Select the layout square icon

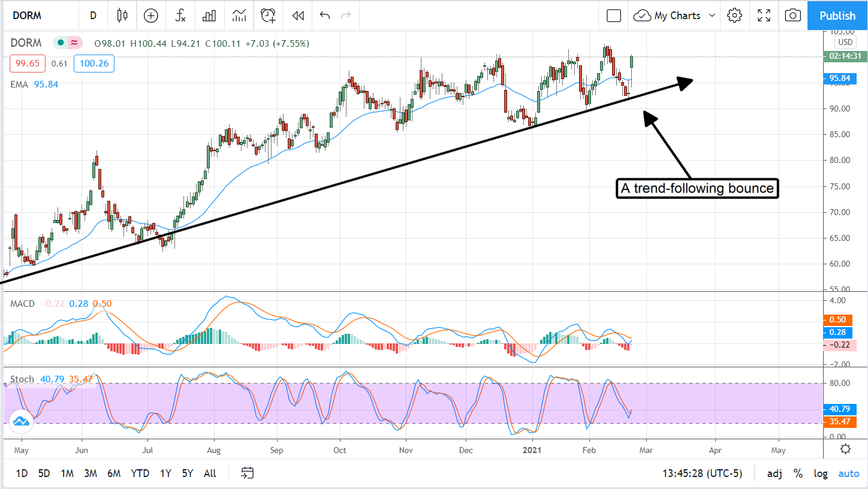614,16
